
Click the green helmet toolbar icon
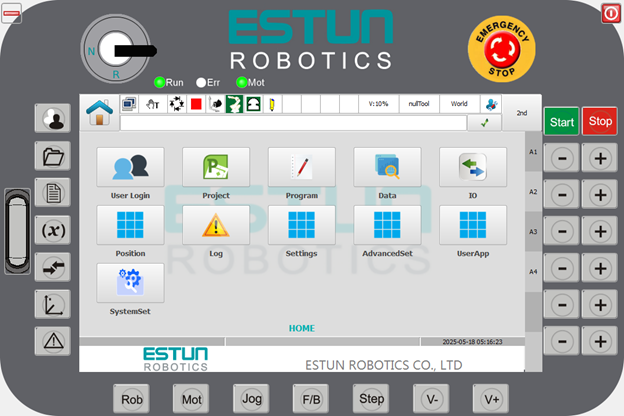tap(254, 104)
